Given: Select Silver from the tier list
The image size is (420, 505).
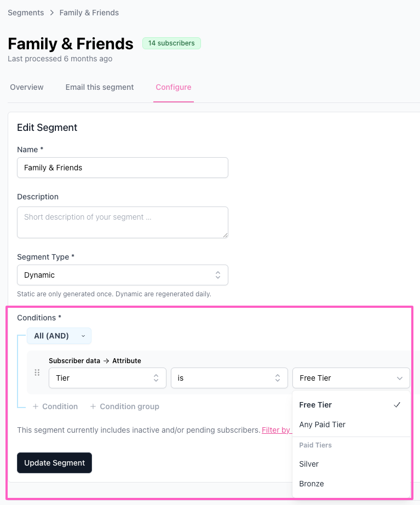Looking at the screenshot, I should tap(309, 464).
